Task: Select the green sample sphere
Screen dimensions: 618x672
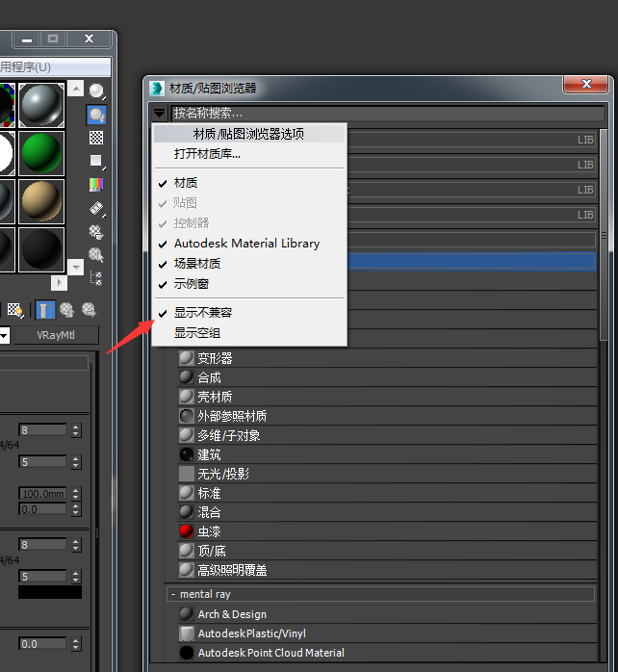Action: pyautogui.click(x=41, y=153)
